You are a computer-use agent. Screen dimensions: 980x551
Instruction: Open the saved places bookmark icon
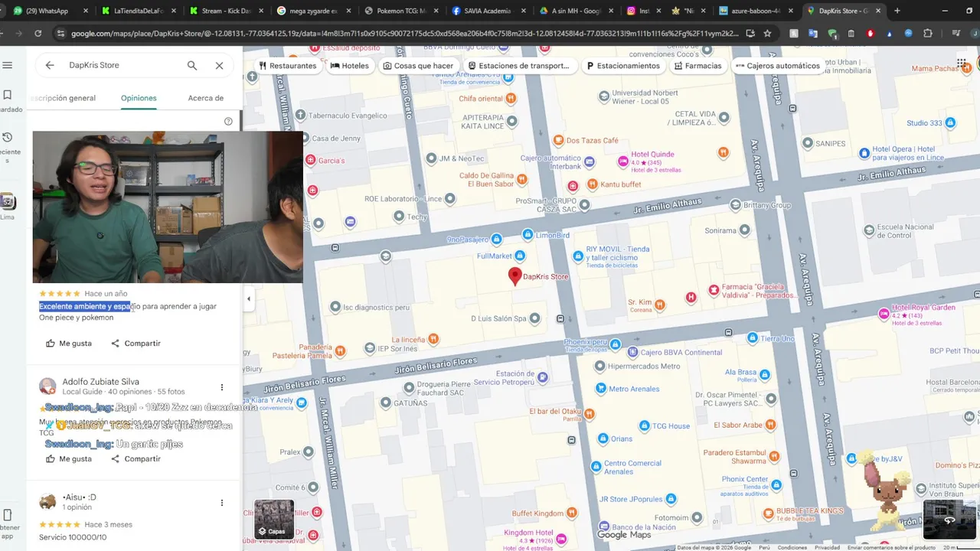[x=8, y=95]
